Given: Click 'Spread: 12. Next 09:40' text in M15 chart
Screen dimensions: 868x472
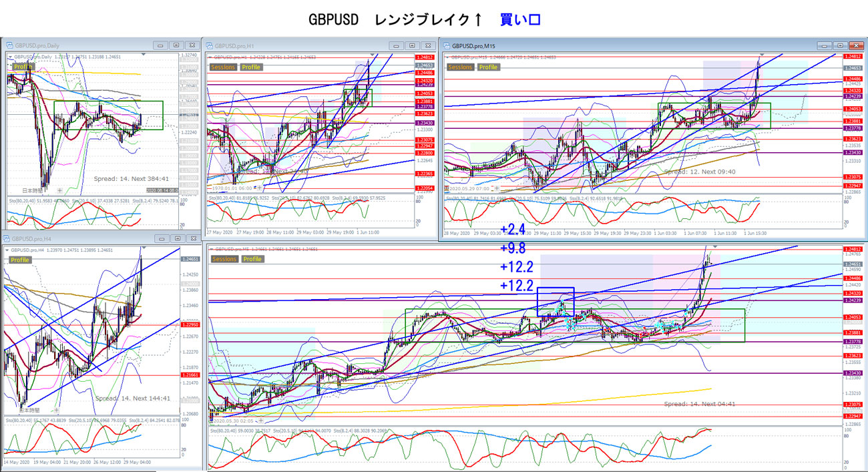Looking at the screenshot, I should (700, 172).
